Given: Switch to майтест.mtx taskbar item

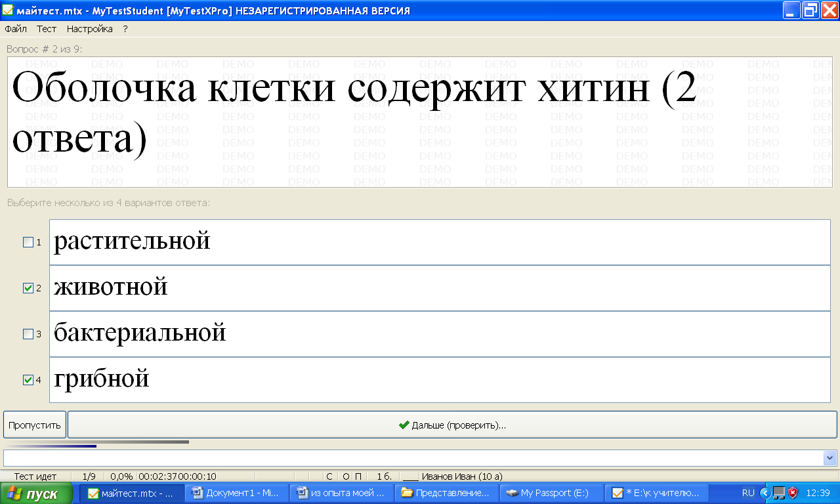Looking at the screenshot, I should tap(131, 493).
